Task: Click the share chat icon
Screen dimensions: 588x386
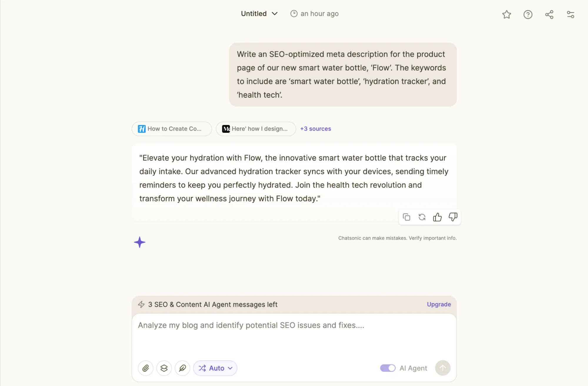Action: click(x=549, y=14)
